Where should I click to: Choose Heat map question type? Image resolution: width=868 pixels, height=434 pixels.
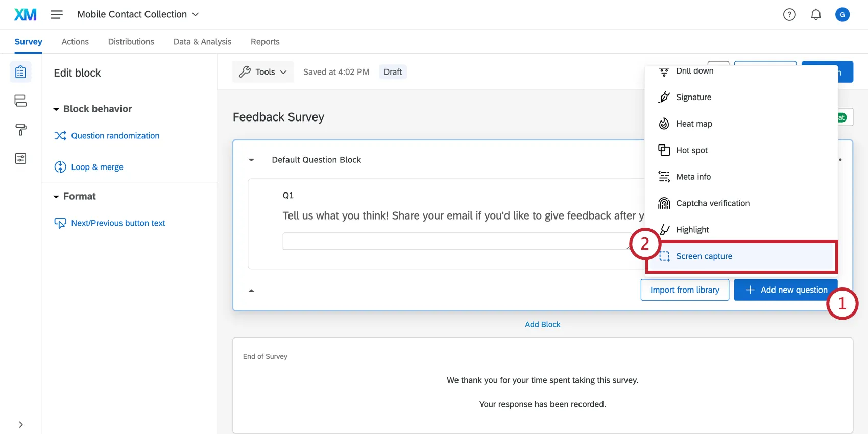693,124
